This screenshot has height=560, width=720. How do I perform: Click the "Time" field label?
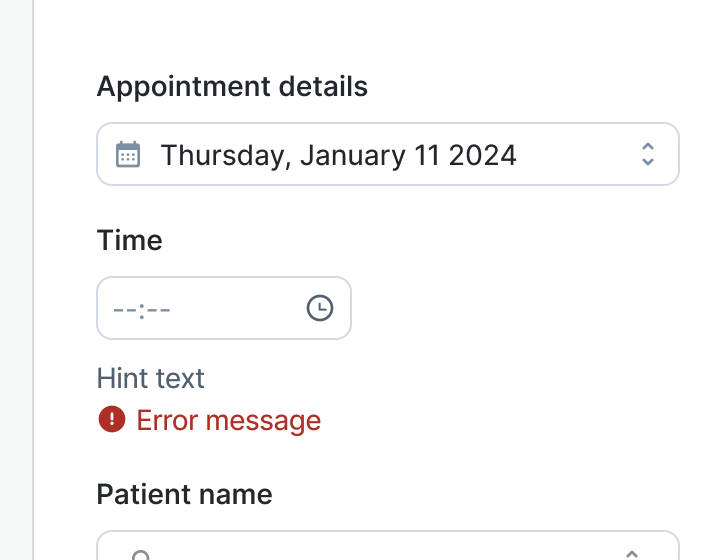point(129,241)
